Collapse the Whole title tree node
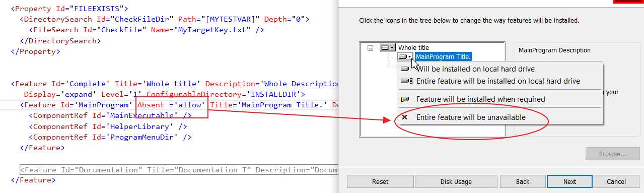 tap(371, 48)
